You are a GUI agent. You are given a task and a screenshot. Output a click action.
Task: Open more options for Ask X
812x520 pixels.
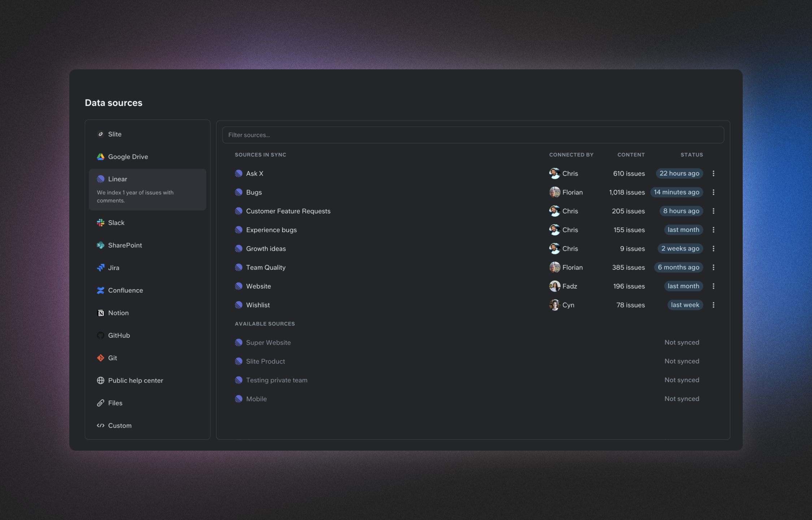coord(713,173)
